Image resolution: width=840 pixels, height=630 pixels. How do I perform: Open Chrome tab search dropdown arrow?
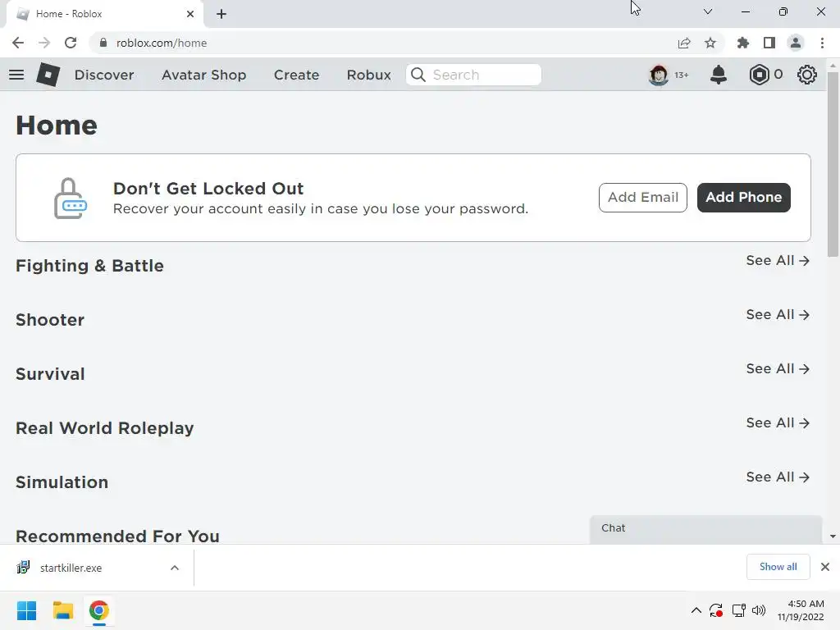[708, 11]
